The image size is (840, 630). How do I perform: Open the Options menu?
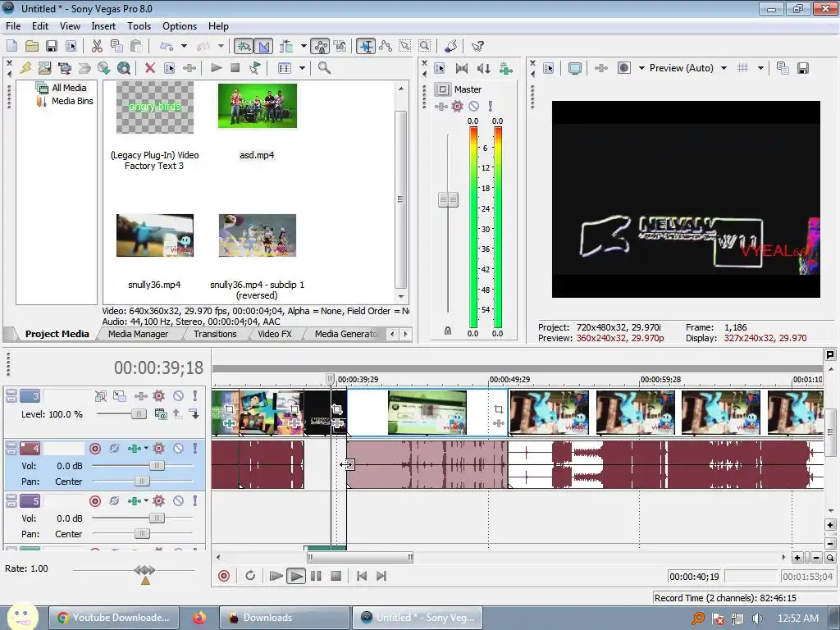click(180, 26)
